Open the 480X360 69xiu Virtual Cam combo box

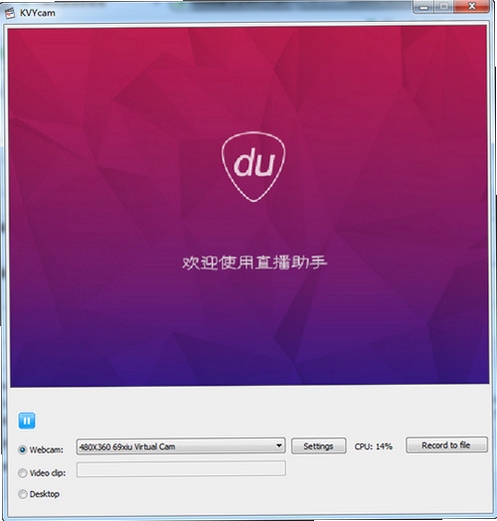pos(181,446)
